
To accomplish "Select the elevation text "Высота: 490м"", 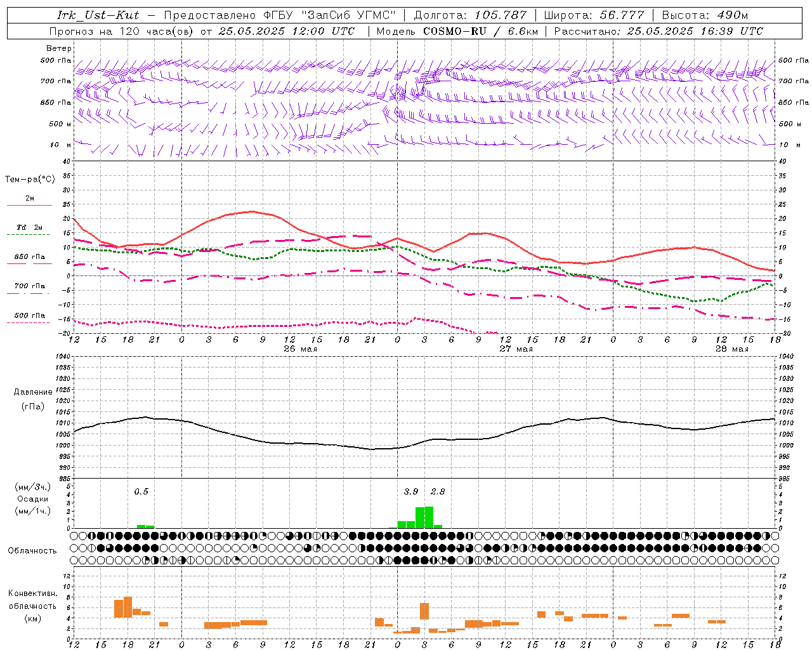I will [705, 15].
